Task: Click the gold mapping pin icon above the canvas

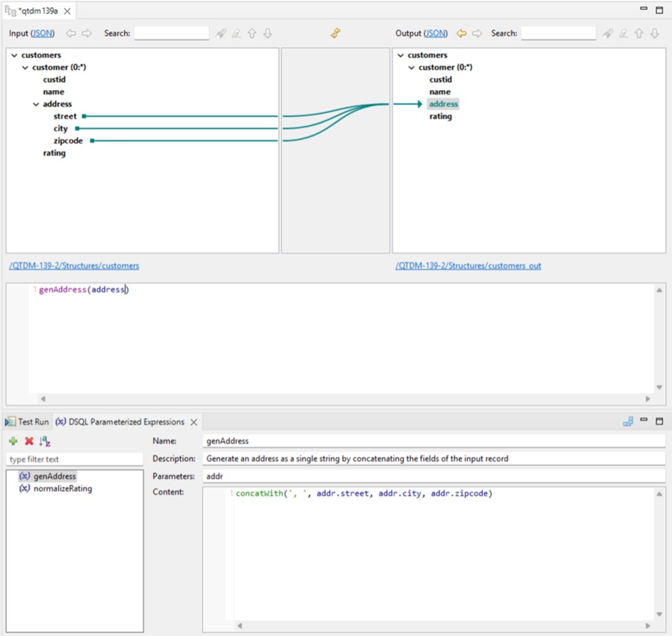Action: coord(335,33)
